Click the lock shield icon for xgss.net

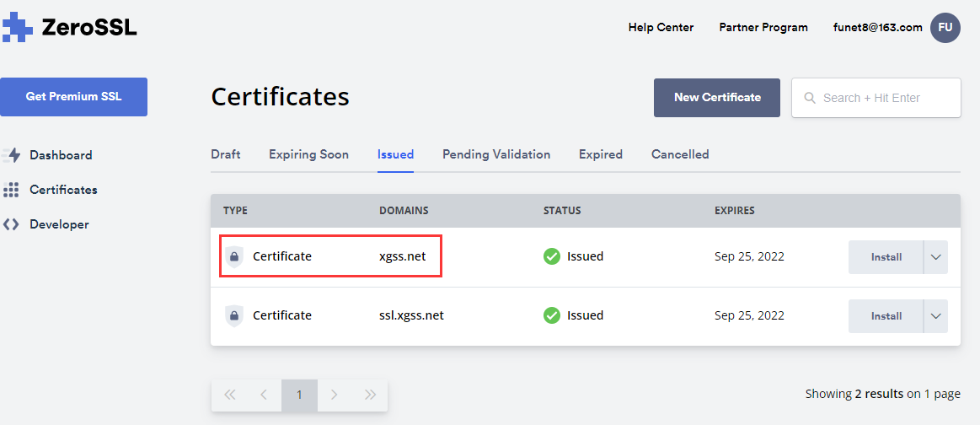pyautogui.click(x=233, y=256)
